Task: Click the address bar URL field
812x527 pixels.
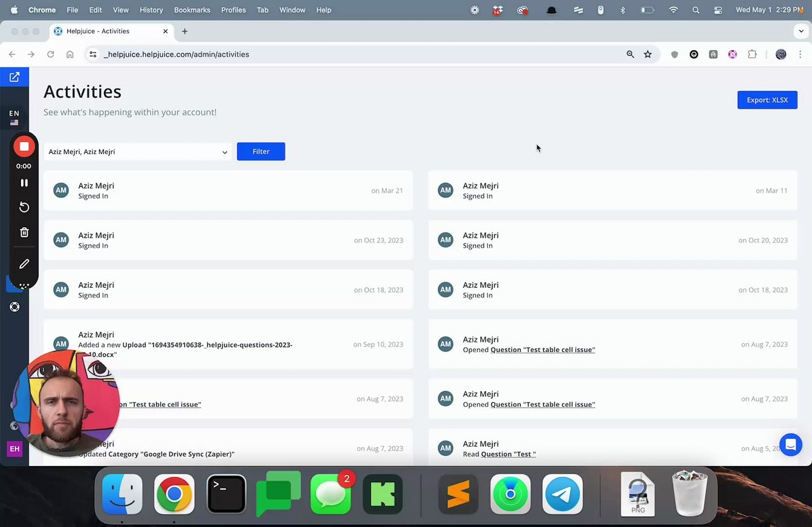Action: coord(355,55)
